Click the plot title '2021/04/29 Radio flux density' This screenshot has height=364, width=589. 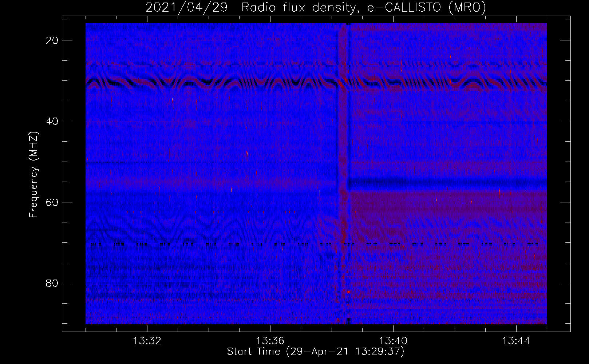pyautogui.click(x=316, y=7)
